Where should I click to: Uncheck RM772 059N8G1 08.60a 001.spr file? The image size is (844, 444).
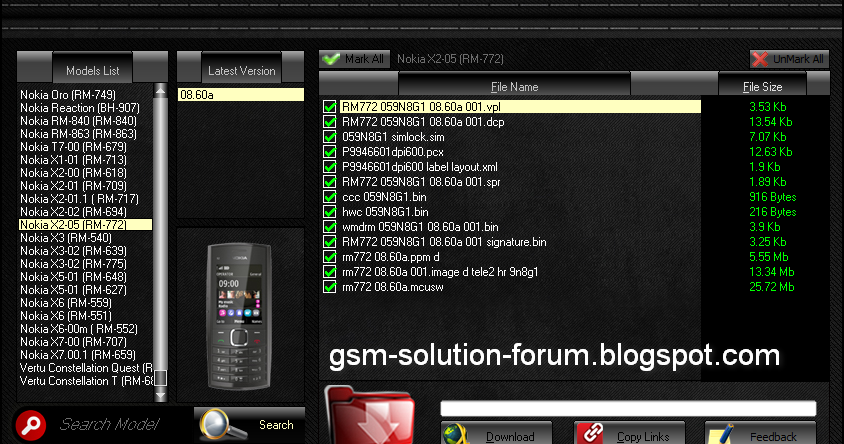click(x=329, y=182)
